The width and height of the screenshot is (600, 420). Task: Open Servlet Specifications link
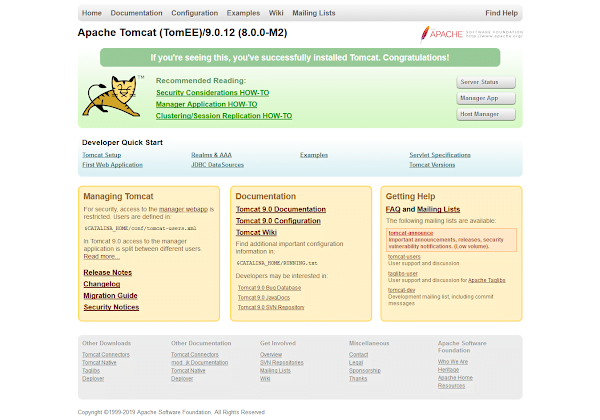pyautogui.click(x=440, y=155)
